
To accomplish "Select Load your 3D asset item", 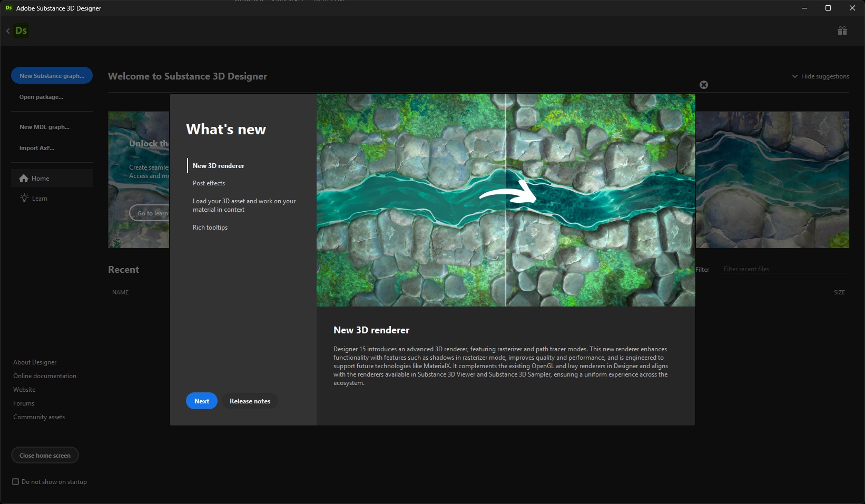I will pos(244,205).
